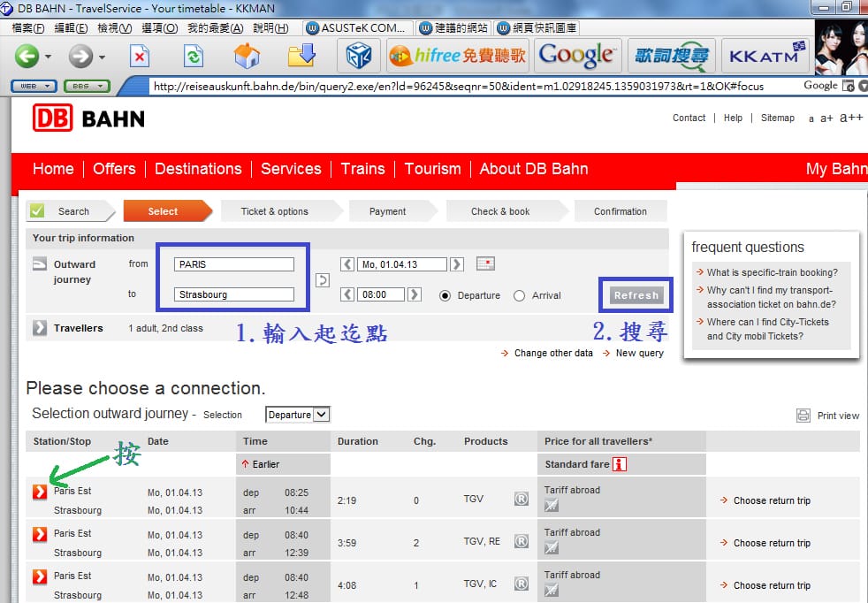
Task: Click reservation R icon for TGV, RE row
Action: (521, 541)
